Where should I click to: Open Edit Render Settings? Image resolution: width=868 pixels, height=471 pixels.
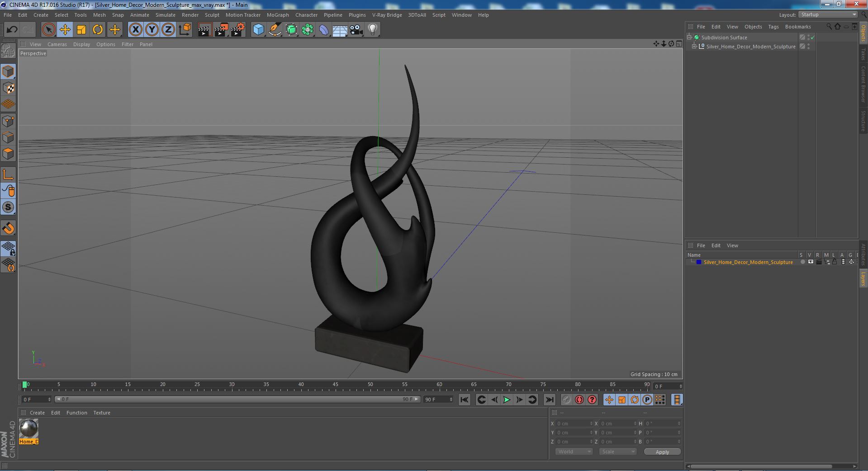238,30
